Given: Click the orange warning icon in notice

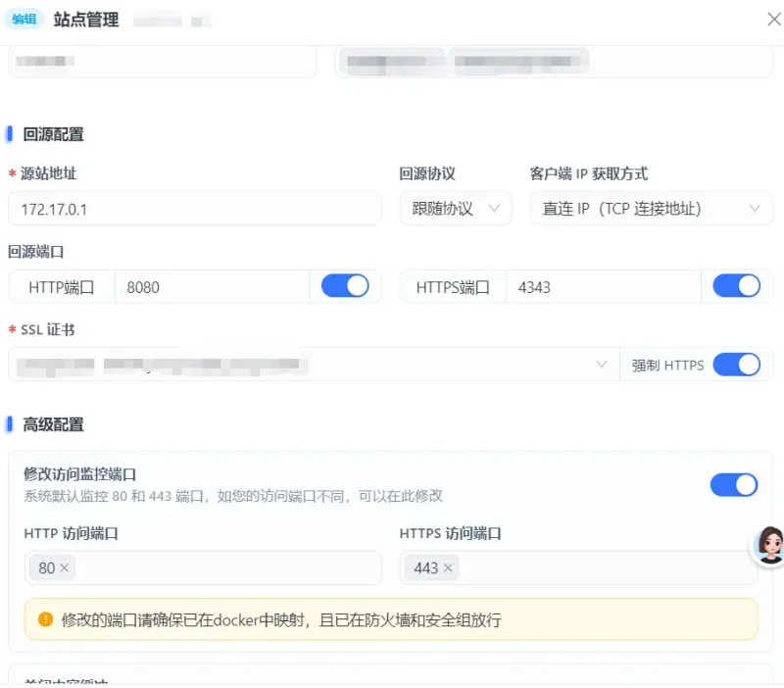Looking at the screenshot, I should click(45, 619).
